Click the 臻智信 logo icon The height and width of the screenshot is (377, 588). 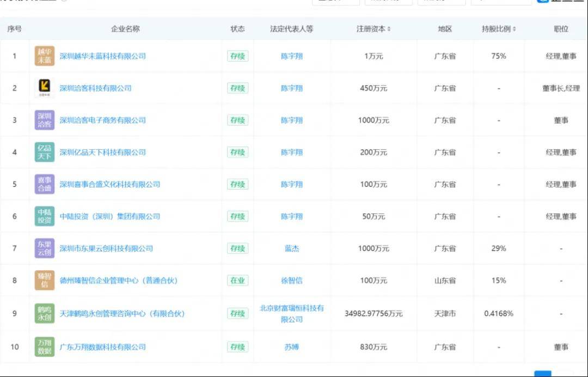[x=44, y=280]
